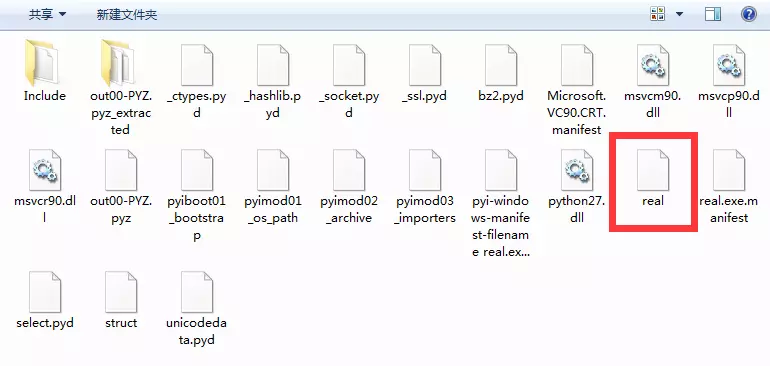Click the change view icon
Image resolution: width=770 pixels, height=366 pixels.
657,14
